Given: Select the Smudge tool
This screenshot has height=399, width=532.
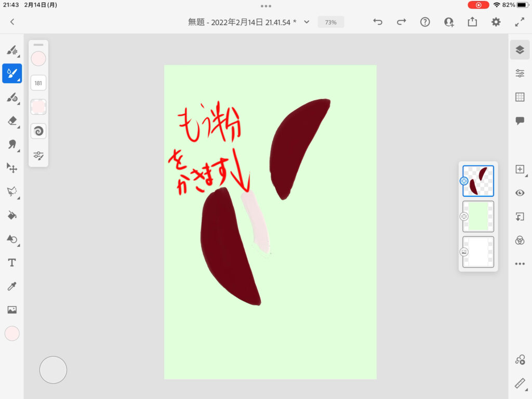Looking at the screenshot, I should point(11,144).
